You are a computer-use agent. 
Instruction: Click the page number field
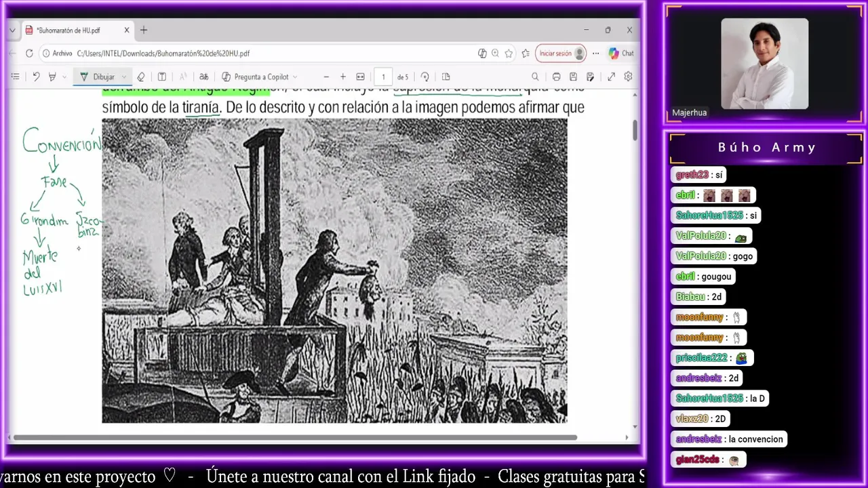point(383,77)
